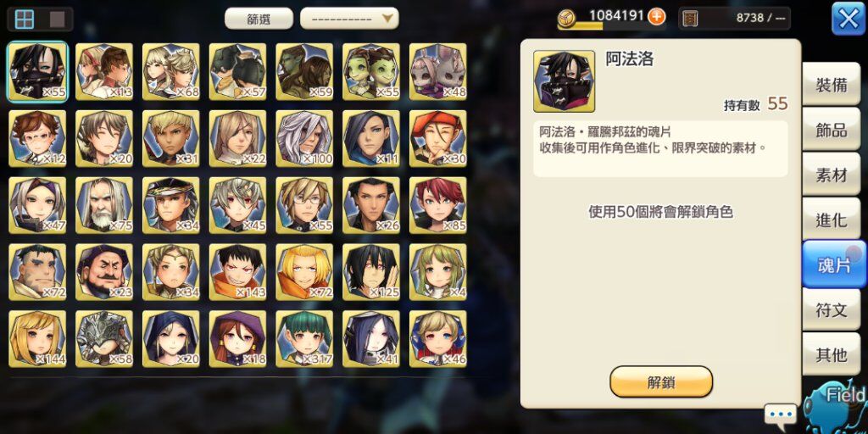The height and width of the screenshot is (434, 868).
Task: Select the masked character shard with x55
Action: 37,71
